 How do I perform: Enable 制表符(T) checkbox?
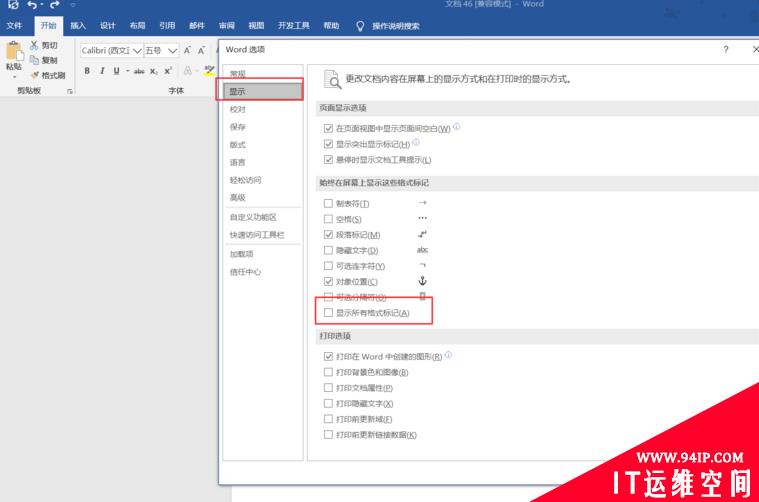[x=328, y=203]
